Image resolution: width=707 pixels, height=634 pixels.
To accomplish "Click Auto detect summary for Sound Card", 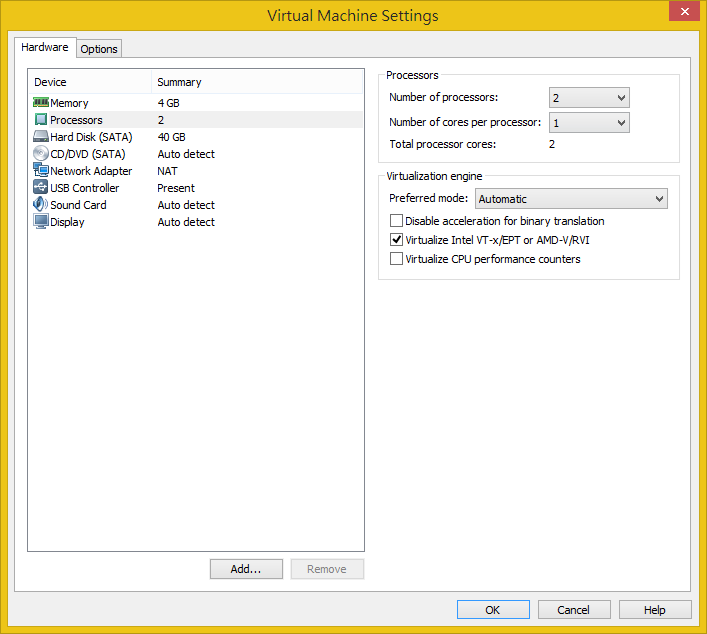I will (186, 205).
